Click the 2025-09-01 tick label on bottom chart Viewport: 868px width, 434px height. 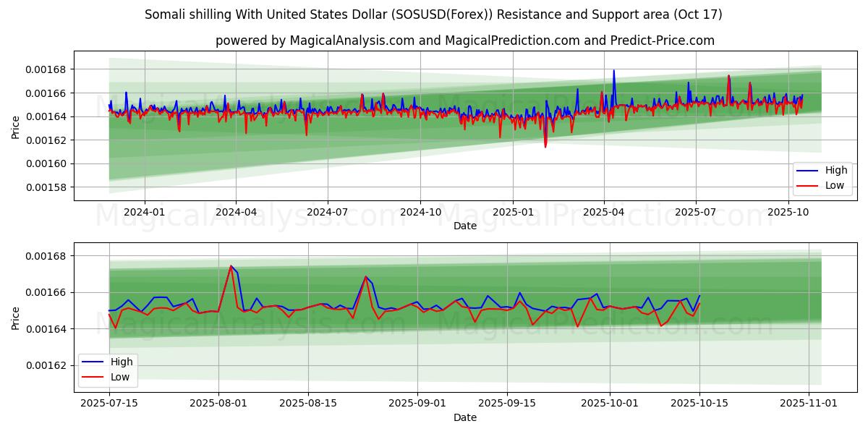tap(417, 404)
